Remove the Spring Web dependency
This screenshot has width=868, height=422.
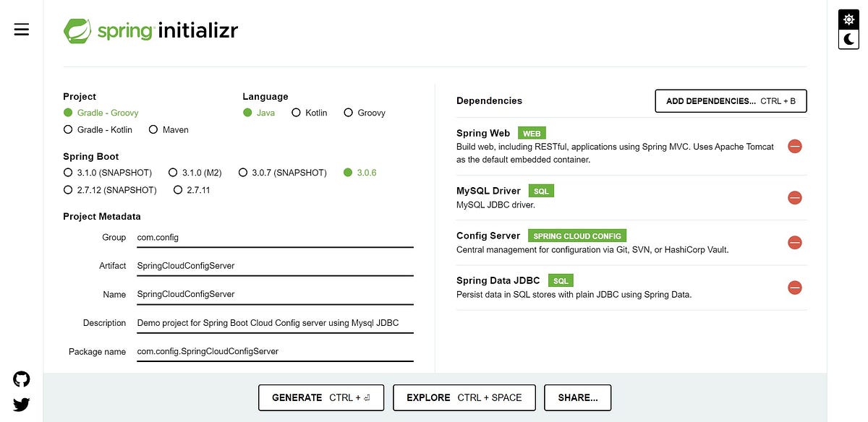pyautogui.click(x=795, y=145)
